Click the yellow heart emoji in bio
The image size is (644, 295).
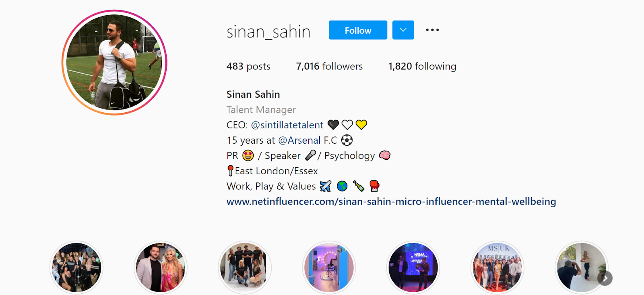pos(361,125)
